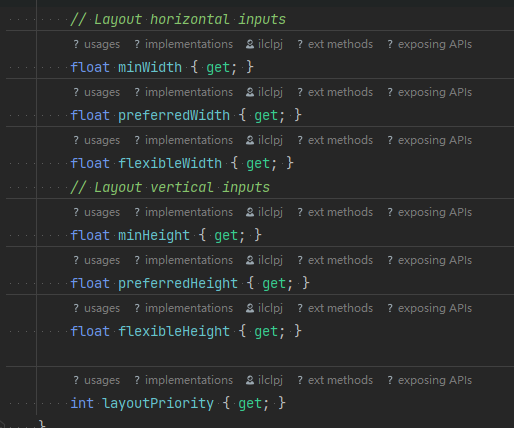This screenshot has height=428, width=514.
Task: Click usages hint above layoutPriority
Action: point(97,380)
